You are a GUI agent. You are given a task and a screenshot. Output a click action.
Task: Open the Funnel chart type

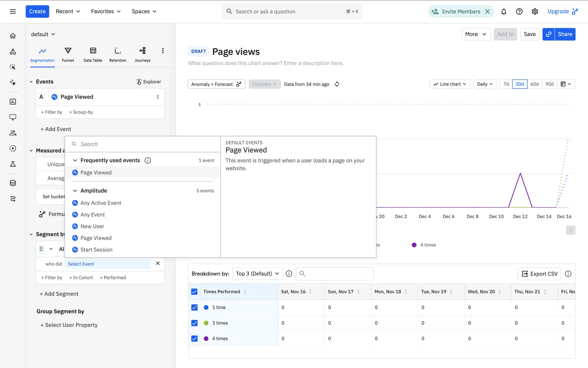point(68,55)
